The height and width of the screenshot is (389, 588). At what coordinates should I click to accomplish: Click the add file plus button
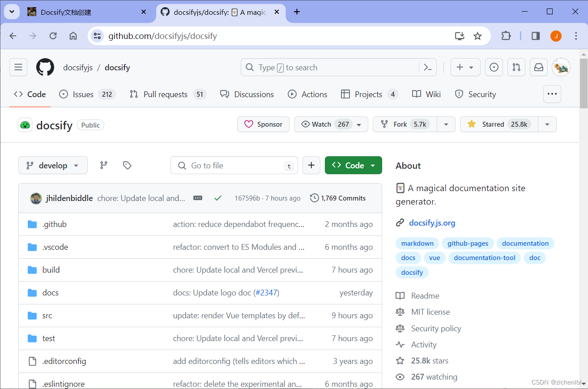311,165
